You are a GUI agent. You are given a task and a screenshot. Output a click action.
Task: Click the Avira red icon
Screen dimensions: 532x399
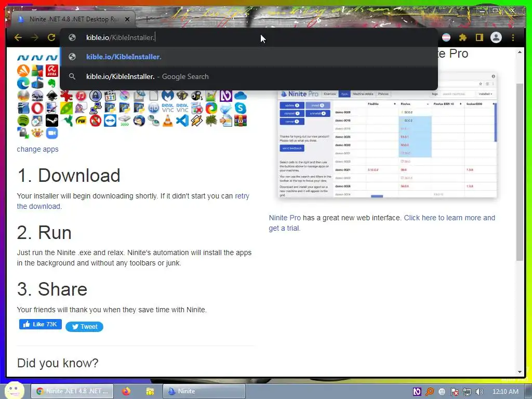(52, 71)
